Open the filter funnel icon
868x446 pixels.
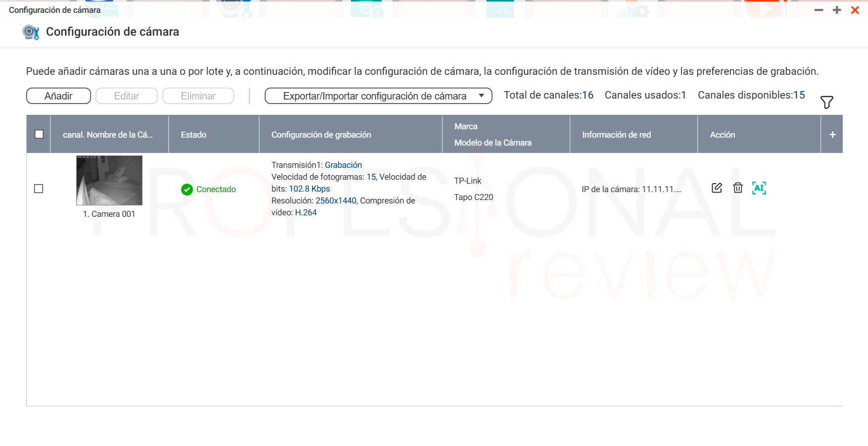[x=827, y=102]
